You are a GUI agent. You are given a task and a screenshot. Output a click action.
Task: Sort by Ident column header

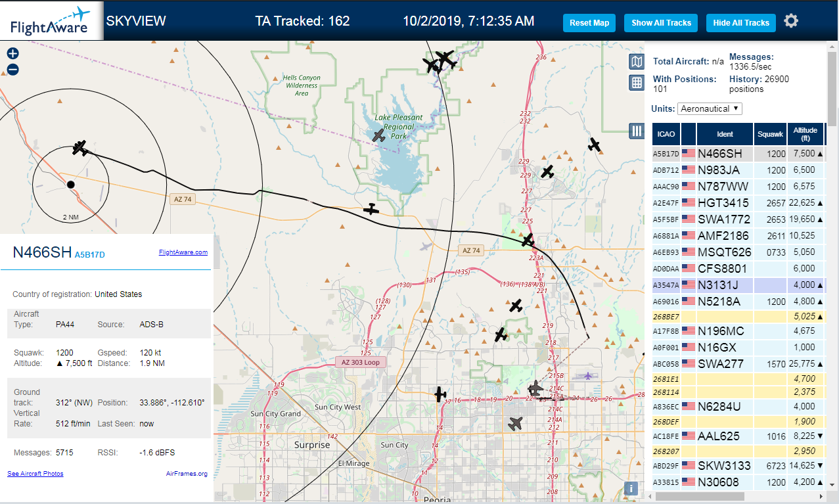pyautogui.click(x=725, y=134)
